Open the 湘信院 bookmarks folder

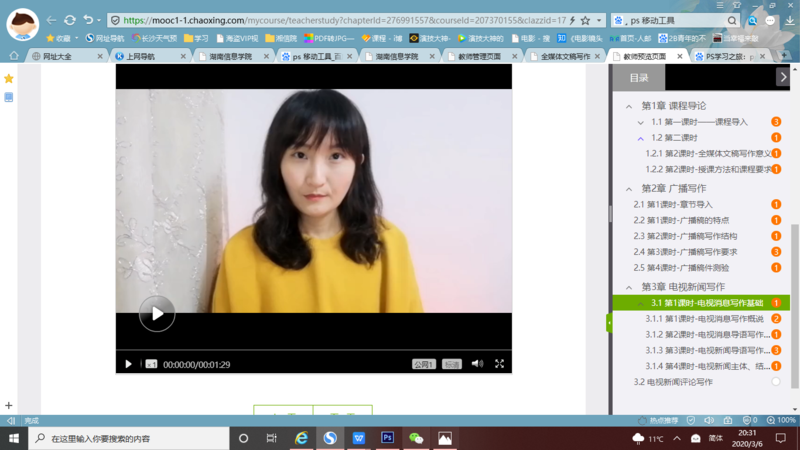pos(281,38)
